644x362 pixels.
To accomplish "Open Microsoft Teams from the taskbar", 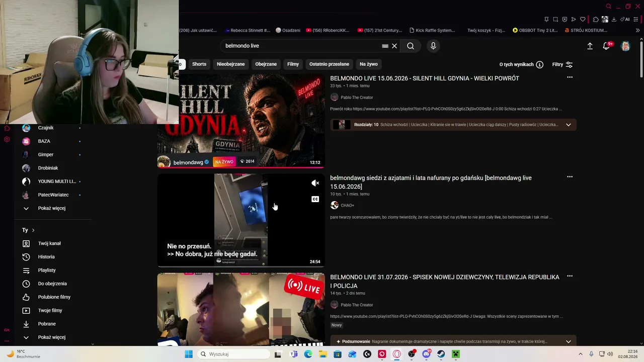I will (x=294, y=354).
